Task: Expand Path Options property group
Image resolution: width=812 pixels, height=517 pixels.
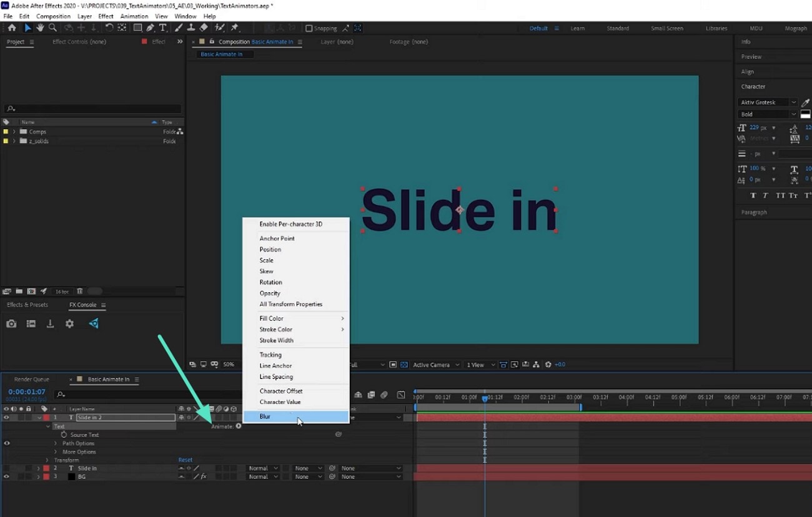Action: coord(56,443)
